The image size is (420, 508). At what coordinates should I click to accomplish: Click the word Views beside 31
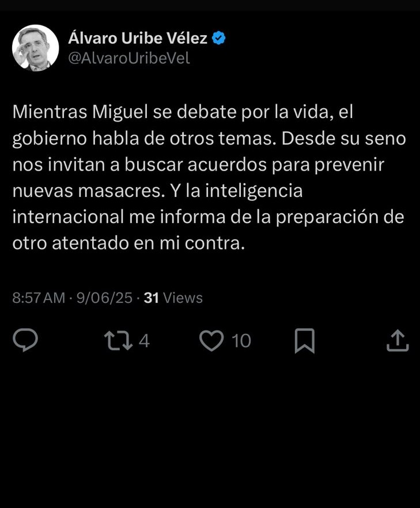pyautogui.click(x=183, y=298)
